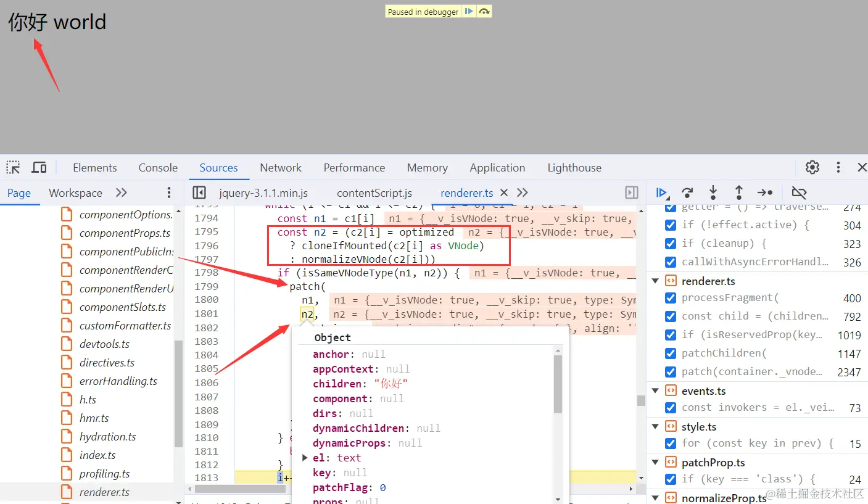868x504 pixels.
Task: Uncheck callWithAsyncErrorHandl... breakpoint
Action: [671, 262]
